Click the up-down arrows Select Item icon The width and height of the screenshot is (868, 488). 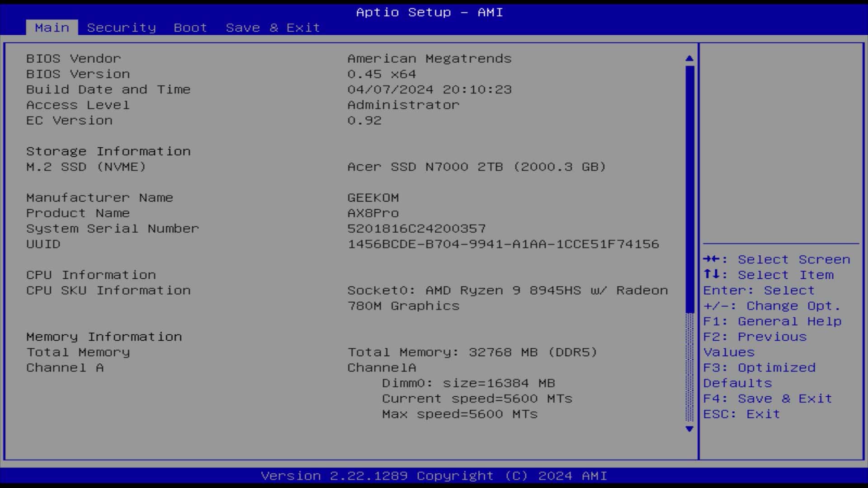tap(711, 275)
